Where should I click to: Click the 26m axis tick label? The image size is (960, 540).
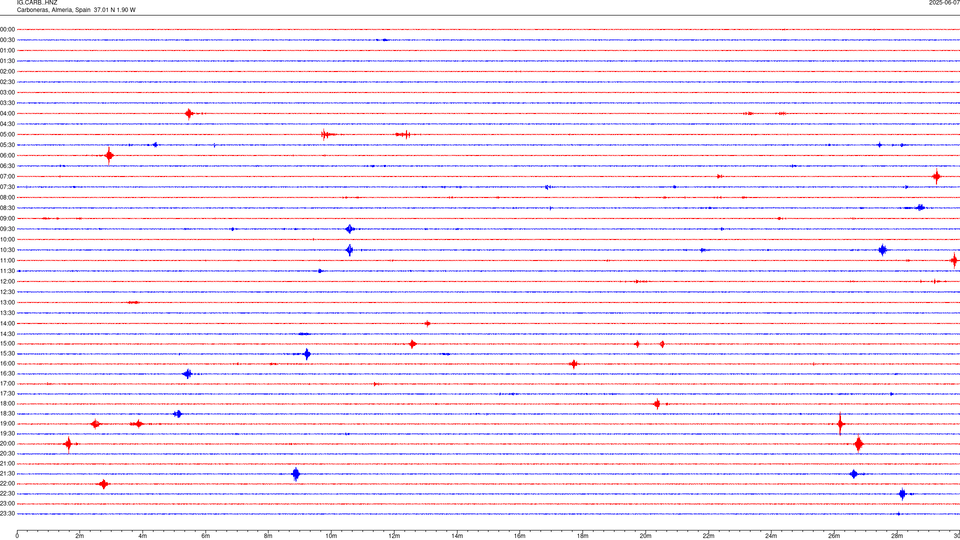click(x=834, y=536)
